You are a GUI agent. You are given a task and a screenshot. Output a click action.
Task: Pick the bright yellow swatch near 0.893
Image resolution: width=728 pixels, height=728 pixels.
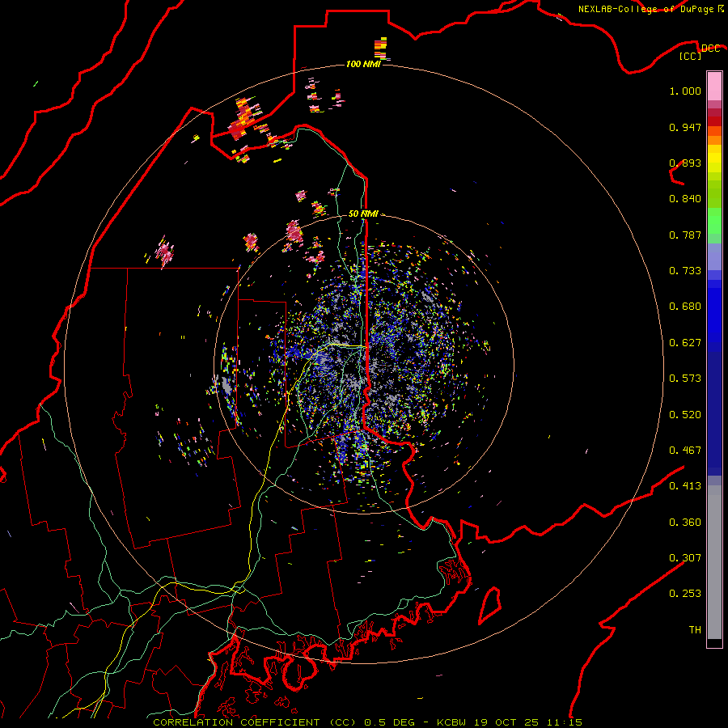point(714,159)
